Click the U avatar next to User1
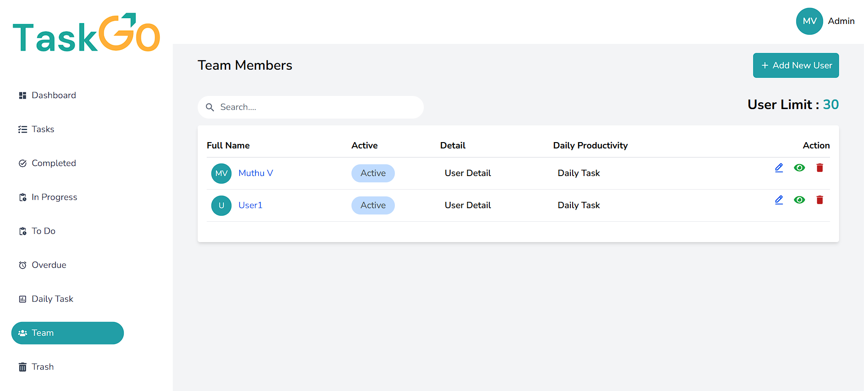 [221, 205]
